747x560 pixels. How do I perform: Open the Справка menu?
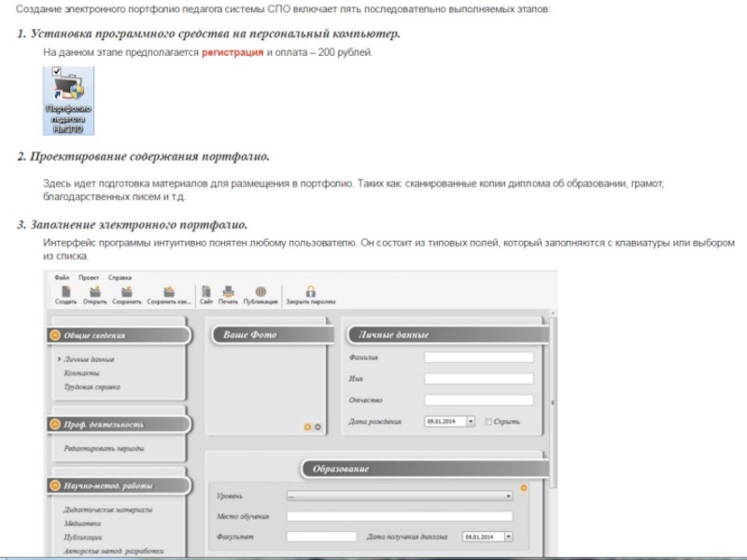(120, 277)
